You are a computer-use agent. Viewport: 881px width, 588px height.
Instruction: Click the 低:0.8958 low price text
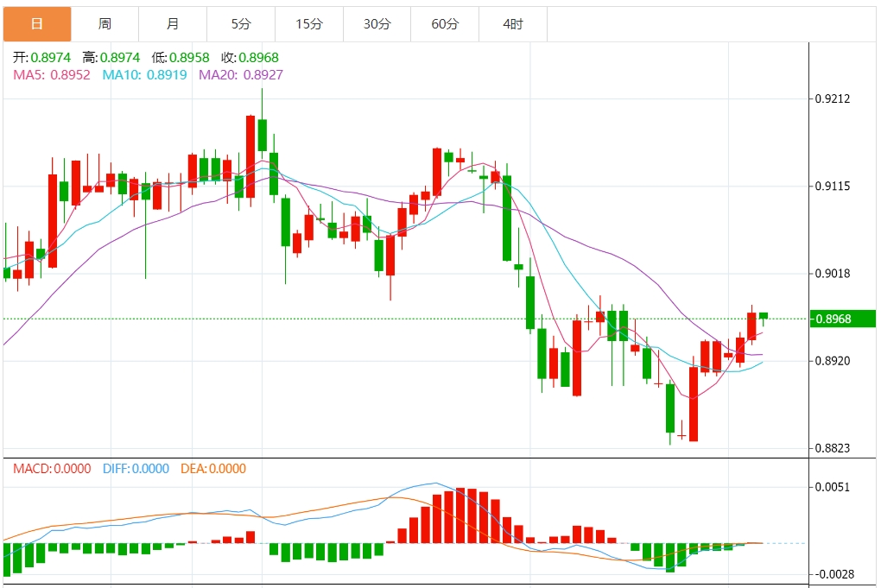point(181,57)
